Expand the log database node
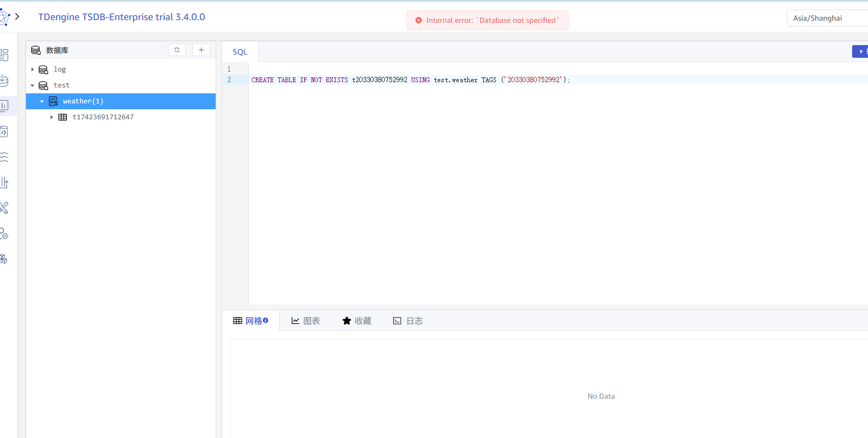The width and height of the screenshot is (868, 438). pyautogui.click(x=32, y=69)
